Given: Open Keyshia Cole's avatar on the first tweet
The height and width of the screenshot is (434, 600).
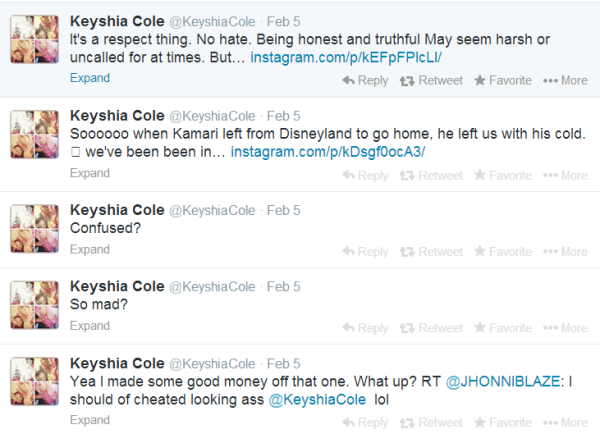Looking at the screenshot, I should (34, 39).
